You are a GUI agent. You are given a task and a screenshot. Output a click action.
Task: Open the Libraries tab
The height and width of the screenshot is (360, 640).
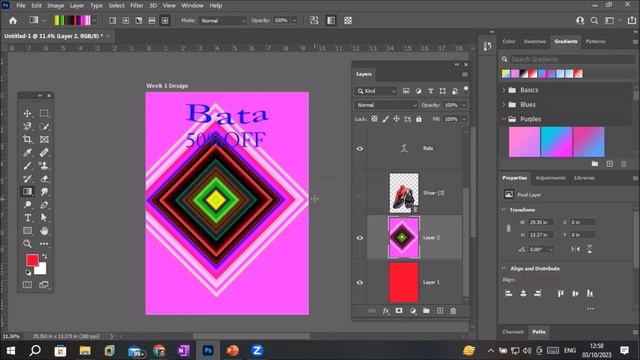tap(584, 178)
